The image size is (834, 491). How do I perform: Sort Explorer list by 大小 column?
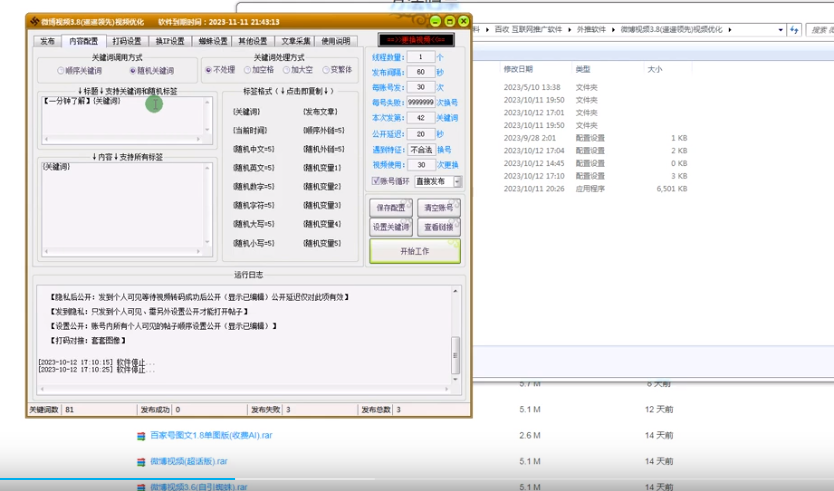(x=655, y=69)
